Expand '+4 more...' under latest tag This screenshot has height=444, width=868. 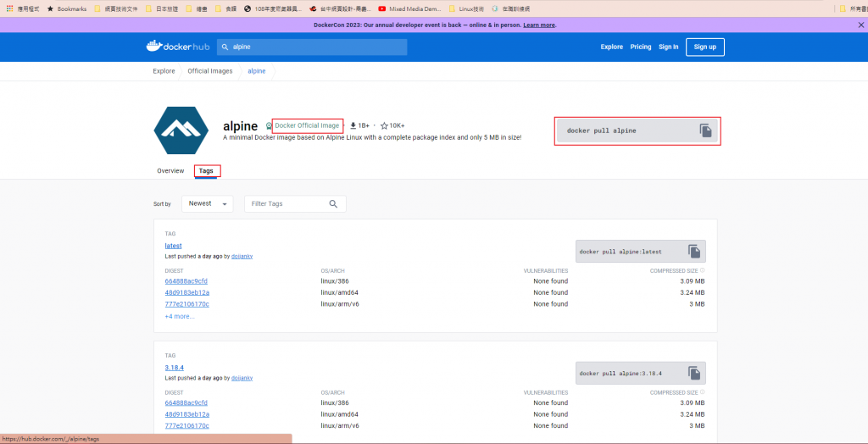pos(180,317)
